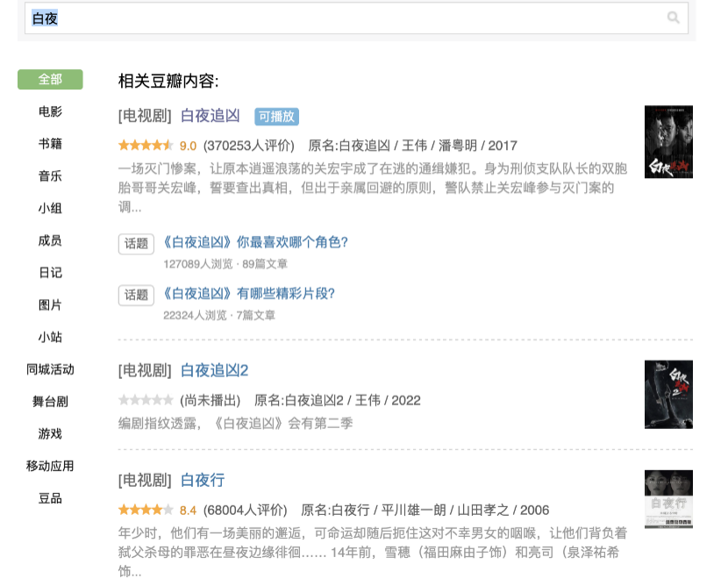This screenshot has width=728, height=586.
Task: Filter results by 小站
Action: click(50, 337)
